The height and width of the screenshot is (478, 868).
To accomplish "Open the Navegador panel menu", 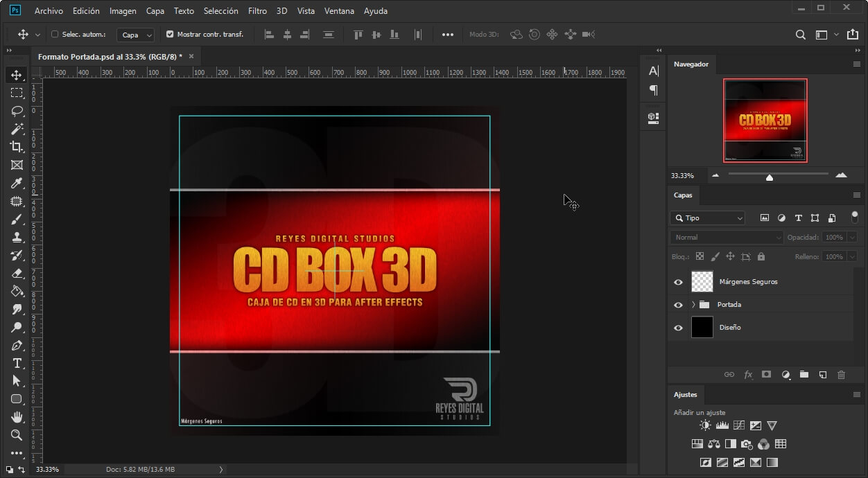I will point(857,64).
